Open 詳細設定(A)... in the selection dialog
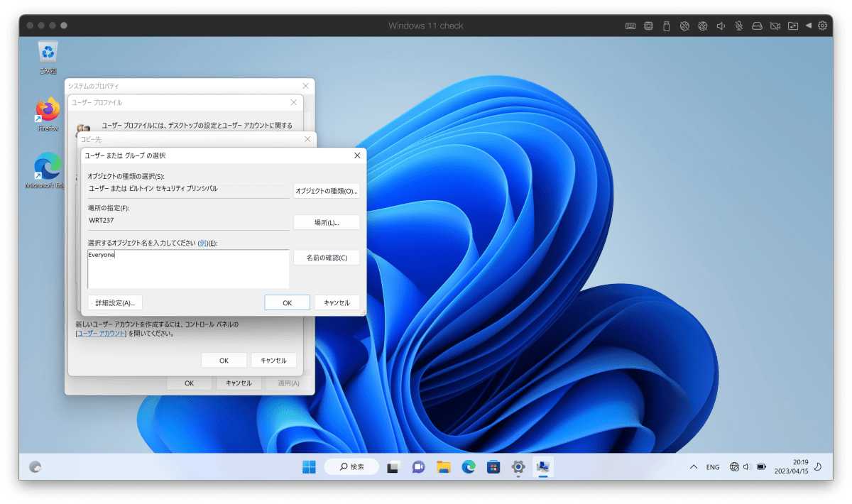The width and height of the screenshot is (852, 504). pos(115,302)
